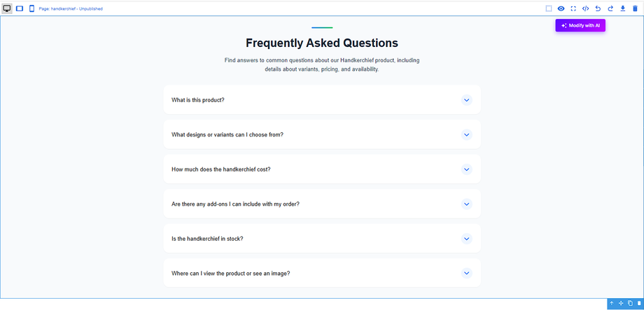Click the move handle on selected block
The image size is (644, 310).
click(621, 304)
